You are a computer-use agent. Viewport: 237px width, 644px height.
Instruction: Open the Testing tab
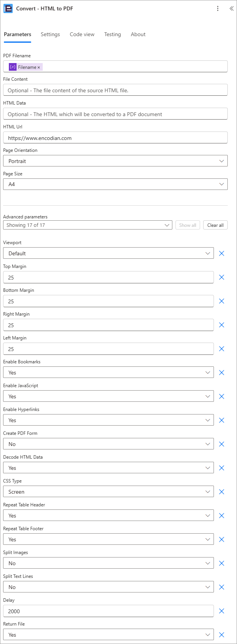pos(112,34)
